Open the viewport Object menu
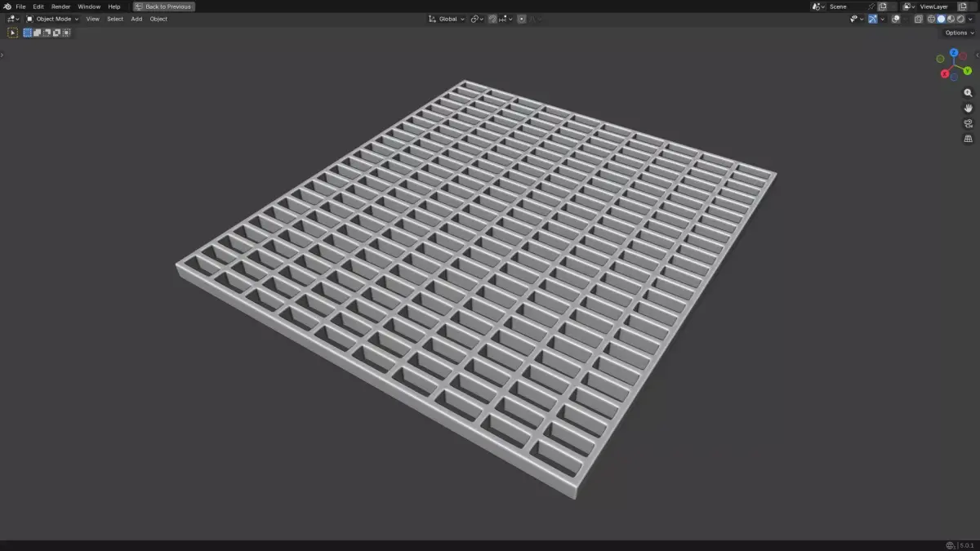Screen dimensions: 980x551 point(158,19)
